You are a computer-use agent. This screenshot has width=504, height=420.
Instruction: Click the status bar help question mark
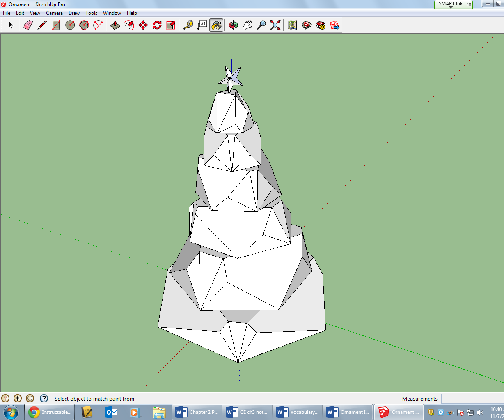(x=44, y=398)
